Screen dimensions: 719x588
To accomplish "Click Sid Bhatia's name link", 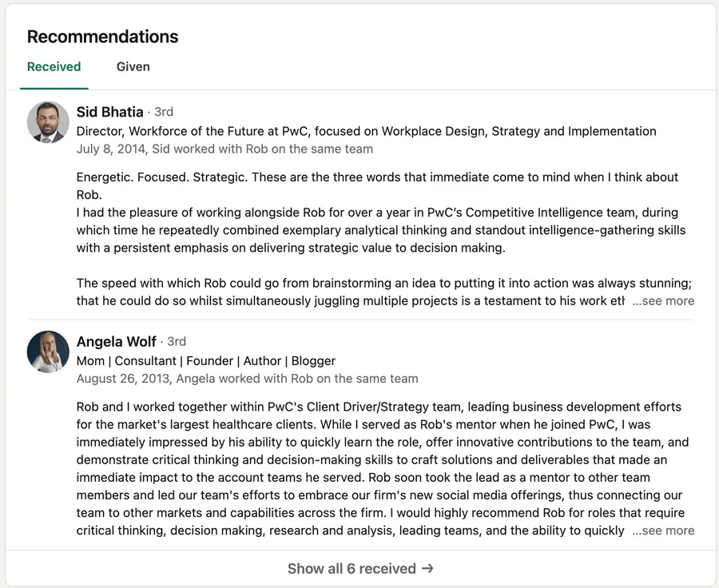I will pos(109,112).
